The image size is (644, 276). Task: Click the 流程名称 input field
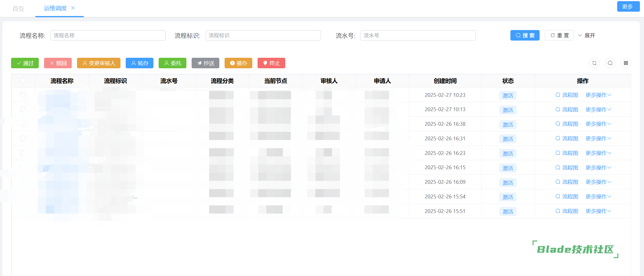click(108, 35)
